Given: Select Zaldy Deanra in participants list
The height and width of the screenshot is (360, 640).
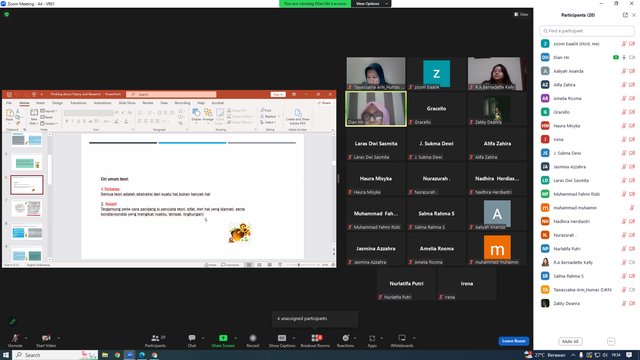Looking at the screenshot, I should coord(587,303).
